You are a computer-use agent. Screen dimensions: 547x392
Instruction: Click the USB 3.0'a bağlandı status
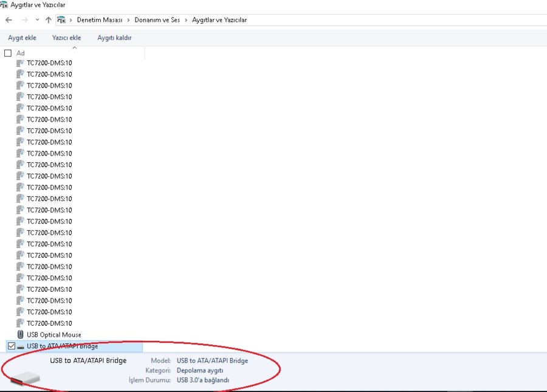coord(202,380)
